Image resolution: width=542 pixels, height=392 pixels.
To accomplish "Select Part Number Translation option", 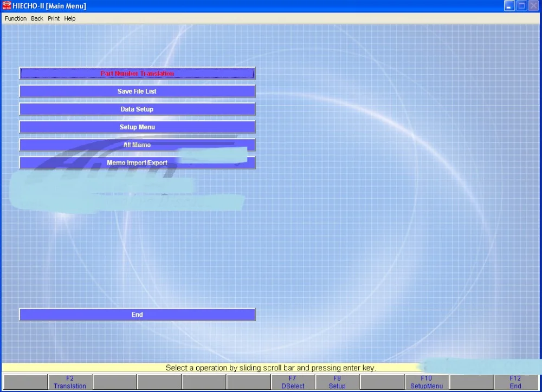I will pyautogui.click(x=137, y=73).
